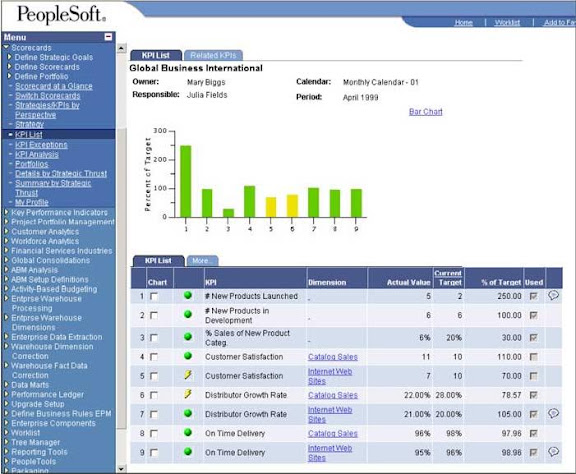This screenshot has width=576, height=474.
Task: Toggle Used checkbox in KPI row 5
Action: point(533,376)
